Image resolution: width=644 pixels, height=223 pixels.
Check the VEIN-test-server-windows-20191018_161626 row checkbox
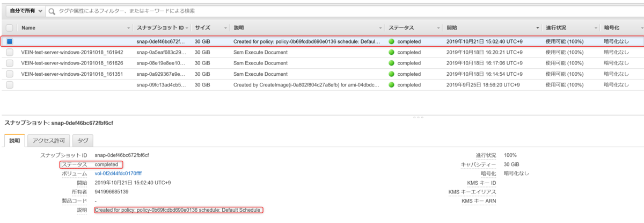click(x=10, y=63)
